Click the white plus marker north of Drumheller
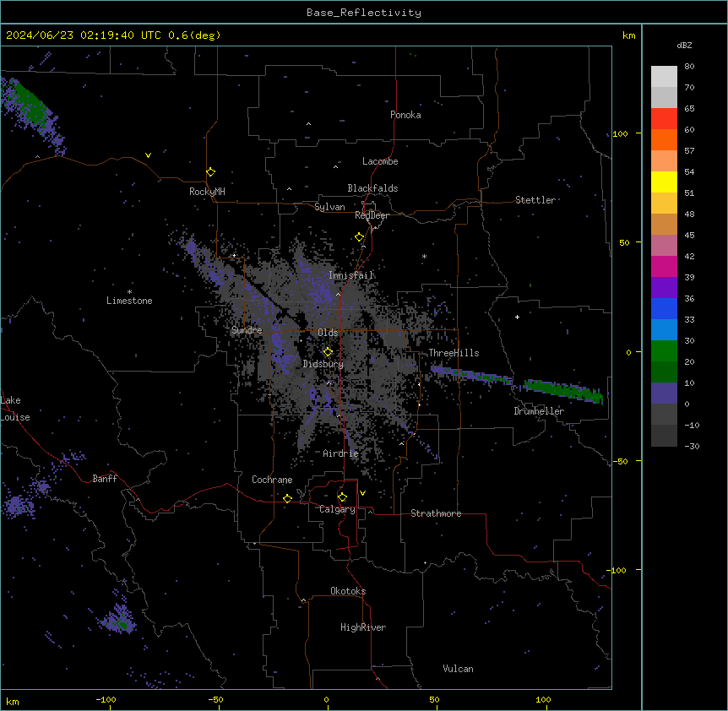 click(x=517, y=317)
